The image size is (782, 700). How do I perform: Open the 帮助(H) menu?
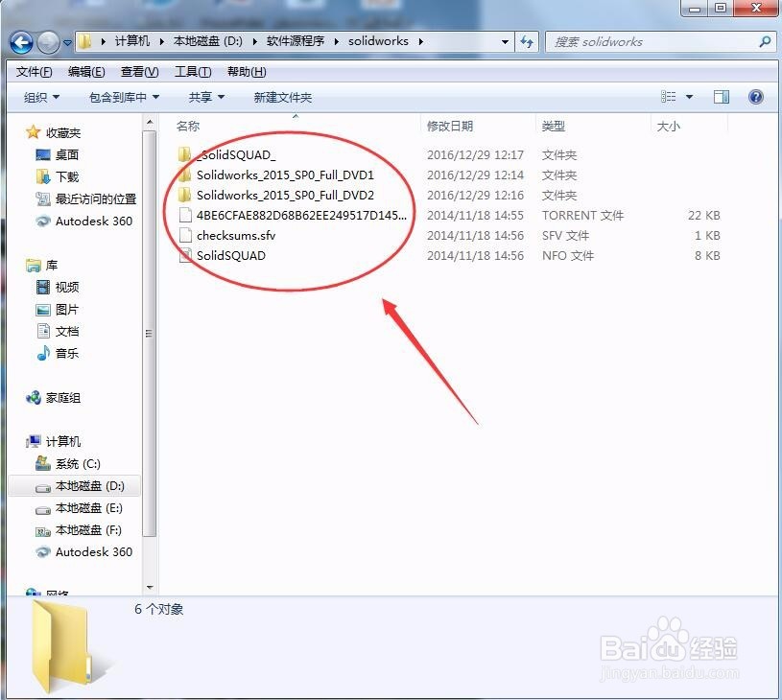point(247,72)
